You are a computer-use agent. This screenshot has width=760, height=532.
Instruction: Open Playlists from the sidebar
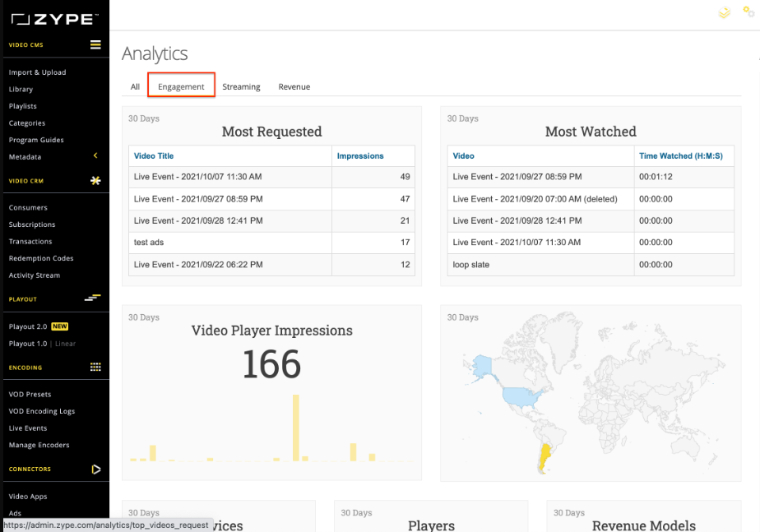tap(23, 106)
